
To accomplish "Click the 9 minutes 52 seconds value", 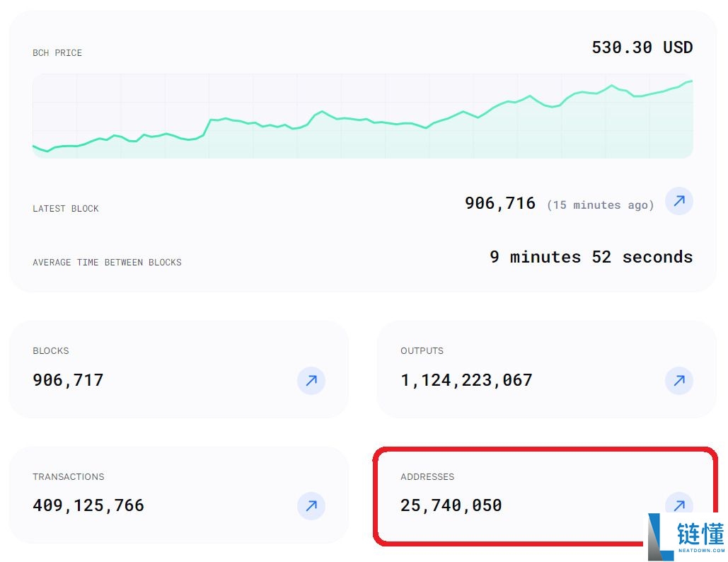I will tap(591, 257).
